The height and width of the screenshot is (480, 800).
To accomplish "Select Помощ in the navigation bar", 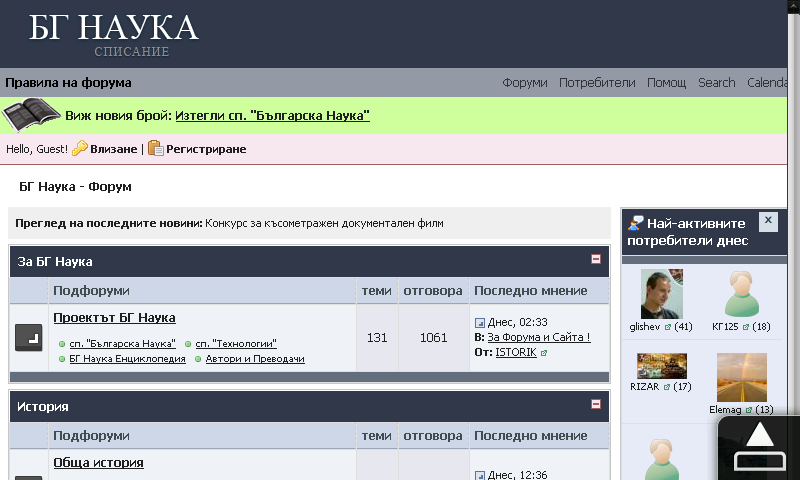I will pos(666,83).
